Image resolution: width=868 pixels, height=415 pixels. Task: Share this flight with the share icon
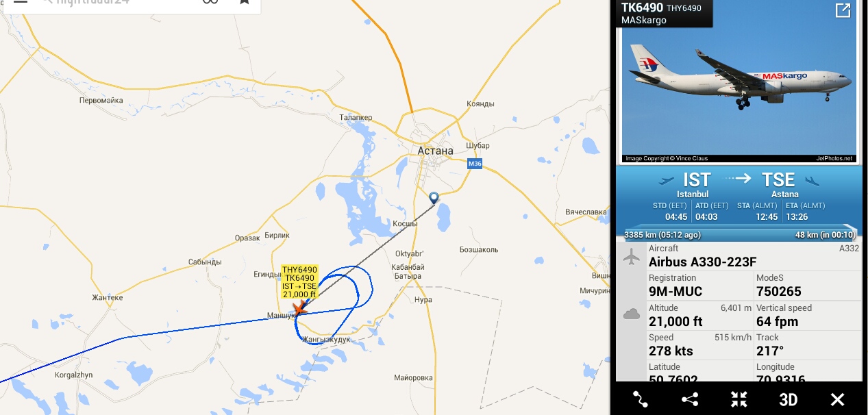pos(690,399)
